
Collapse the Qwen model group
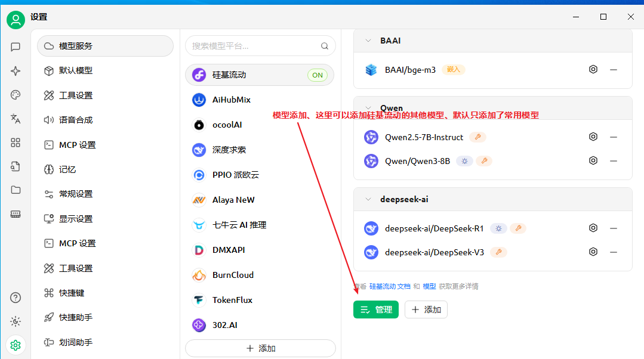[x=368, y=108]
